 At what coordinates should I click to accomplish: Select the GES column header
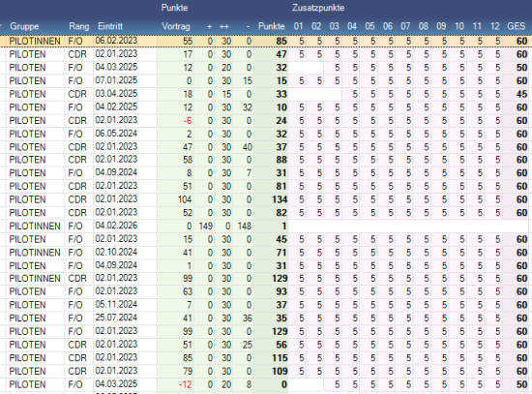517,26
